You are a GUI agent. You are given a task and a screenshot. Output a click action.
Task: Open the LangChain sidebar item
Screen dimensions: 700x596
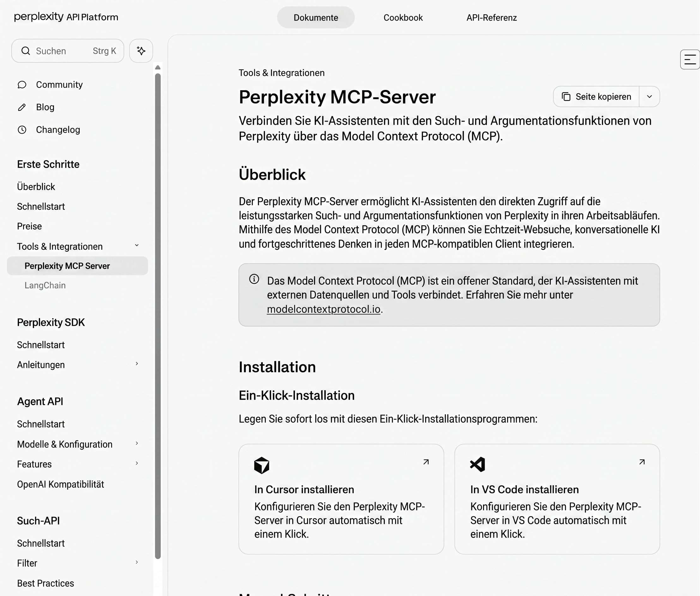[45, 286]
